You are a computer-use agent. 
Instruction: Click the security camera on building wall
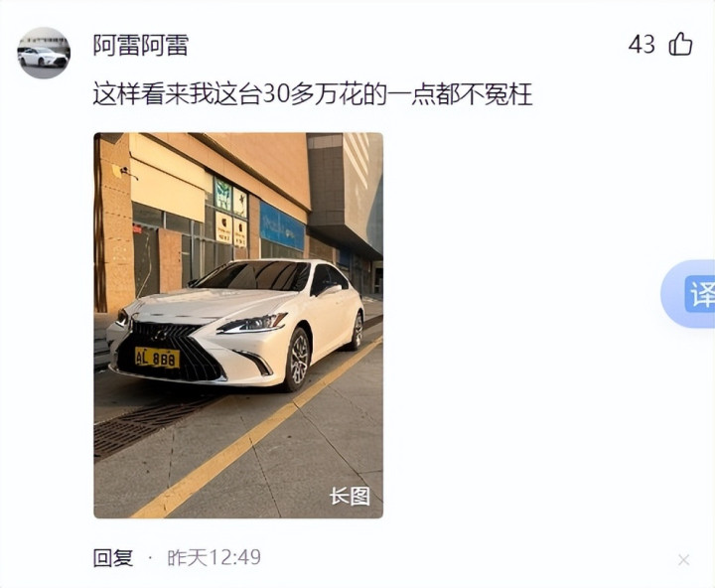pos(124,172)
